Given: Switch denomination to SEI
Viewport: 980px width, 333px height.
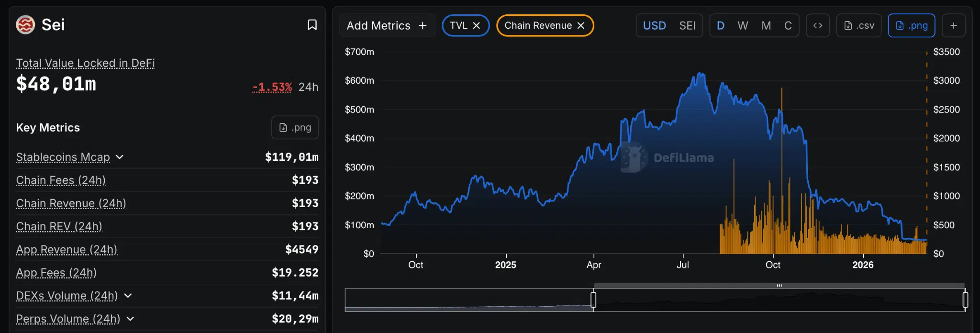Looking at the screenshot, I should pyautogui.click(x=687, y=25).
